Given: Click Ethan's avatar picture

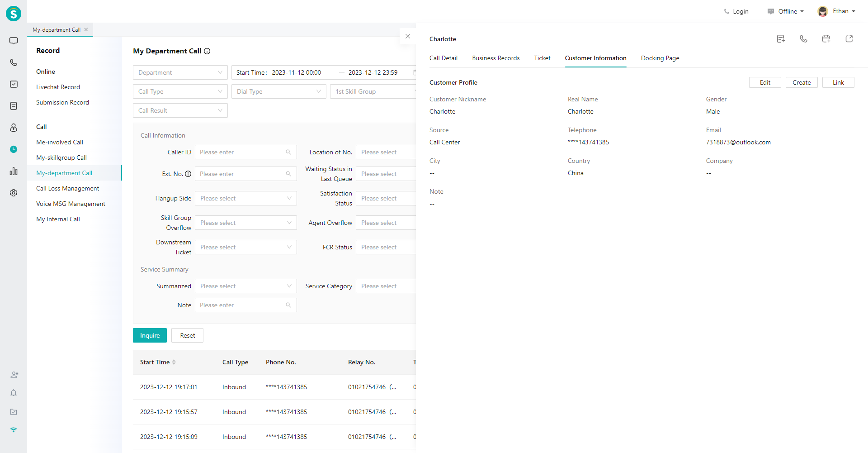Looking at the screenshot, I should tap(823, 11).
